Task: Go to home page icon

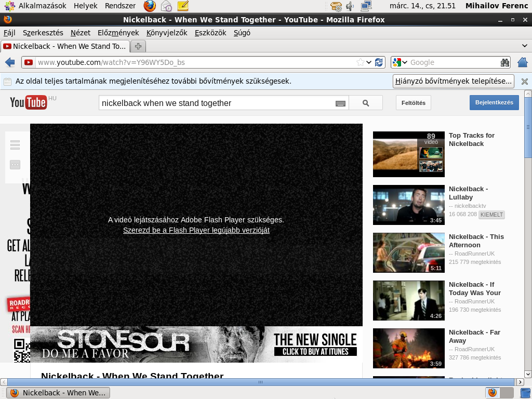Action: [x=523, y=62]
